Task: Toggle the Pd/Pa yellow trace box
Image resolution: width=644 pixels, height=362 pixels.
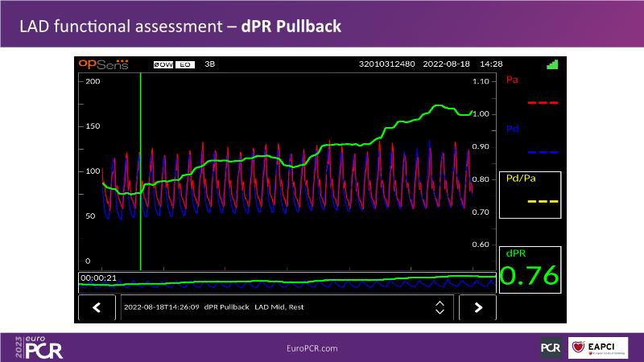Action: point(529,195)
